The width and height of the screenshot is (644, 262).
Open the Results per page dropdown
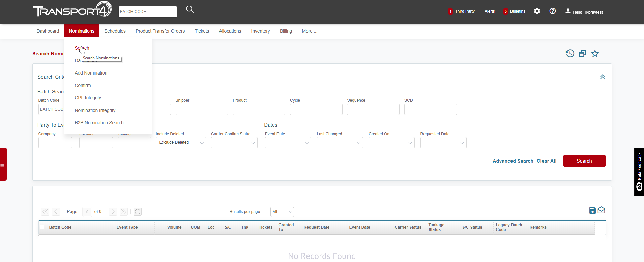[282, 212]
